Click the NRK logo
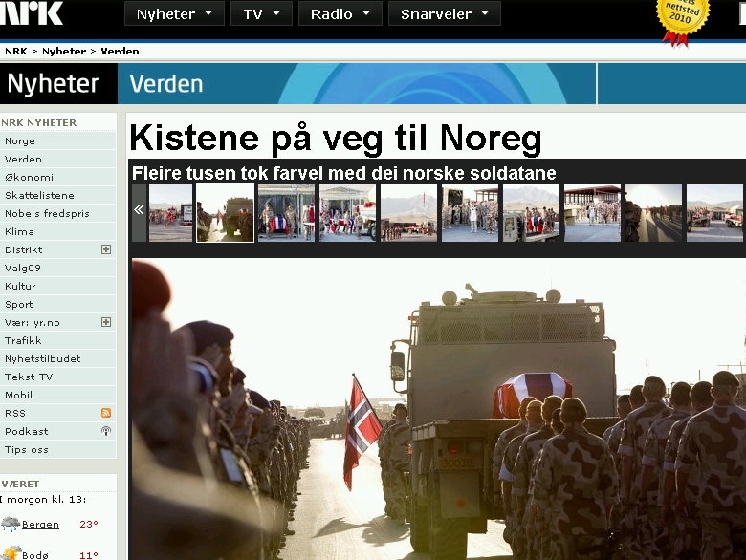746x560 pixels. pyautogui.click(x=32, y=12)
